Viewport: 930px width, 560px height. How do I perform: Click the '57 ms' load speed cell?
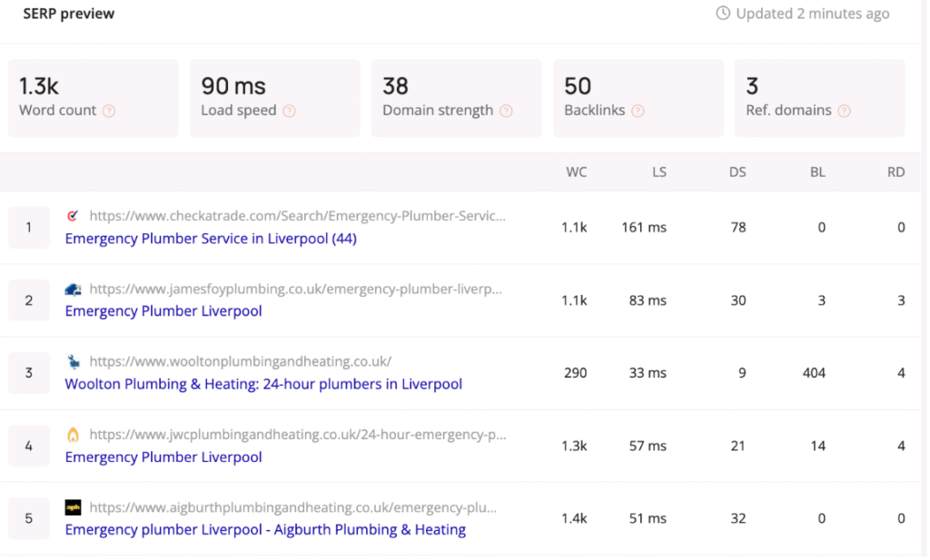point(648,446)
